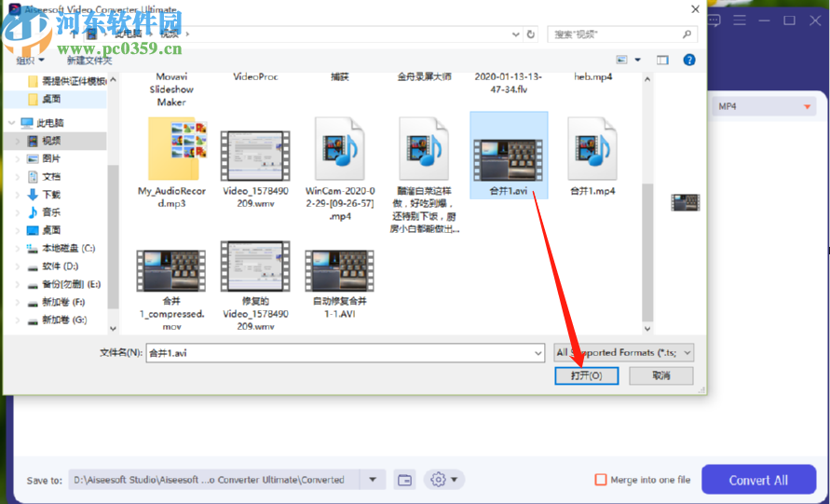Image resolution: width=830 pixels, height=504 pixels.
Task: Select 合并1.avi video file
Action: click(509, 155)
